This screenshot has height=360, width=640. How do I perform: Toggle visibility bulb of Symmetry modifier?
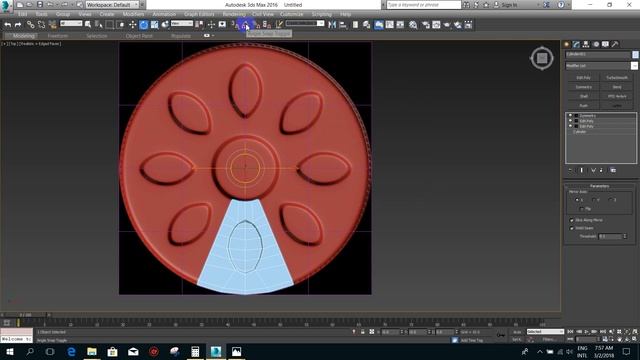[x=570, y=116]
